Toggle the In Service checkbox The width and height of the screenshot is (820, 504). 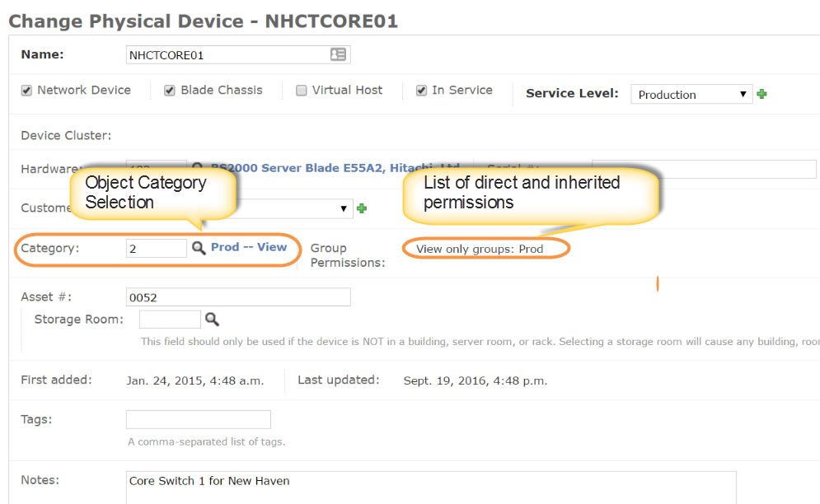click(421, 91)
